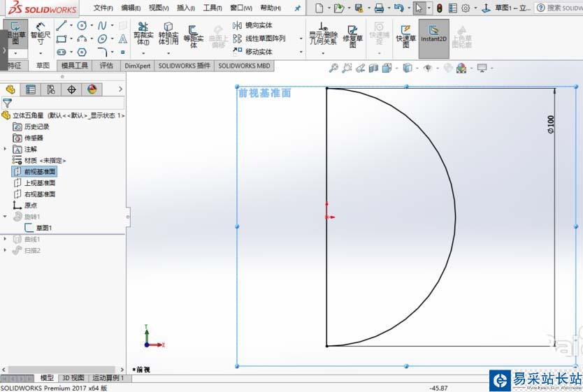This screenshot has width=583, height=392.
Task: Click the Print icon
Action: pyautogui.click(x=379, y=8)
